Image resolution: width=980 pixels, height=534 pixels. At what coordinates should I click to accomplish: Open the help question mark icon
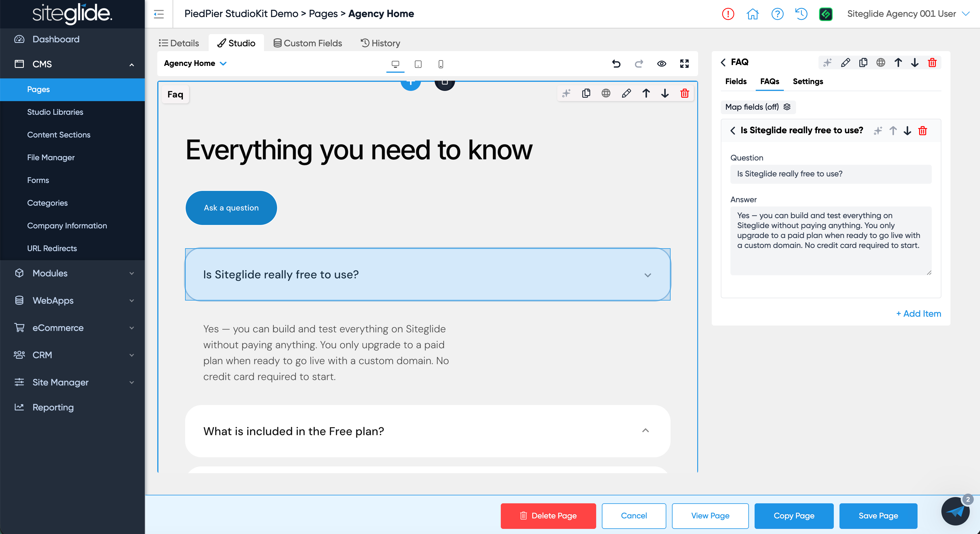tap(777, 14)
